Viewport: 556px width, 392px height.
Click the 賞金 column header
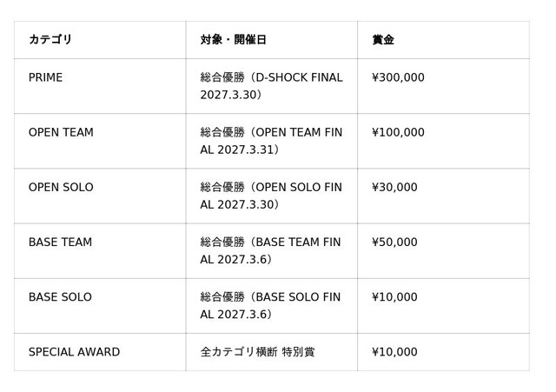pos(444,40)
